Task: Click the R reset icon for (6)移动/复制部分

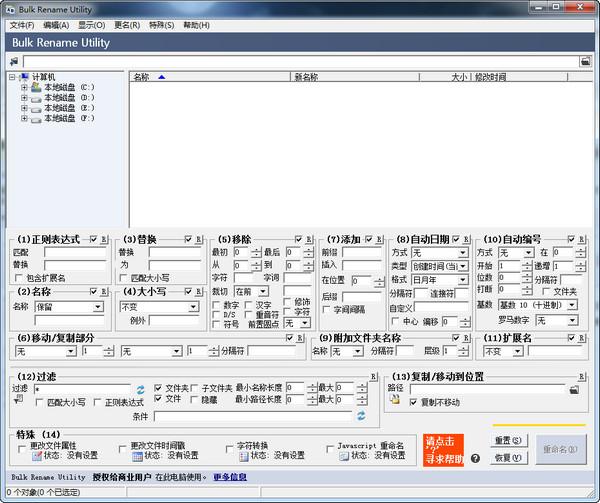Action: click(x=300, y=338)
